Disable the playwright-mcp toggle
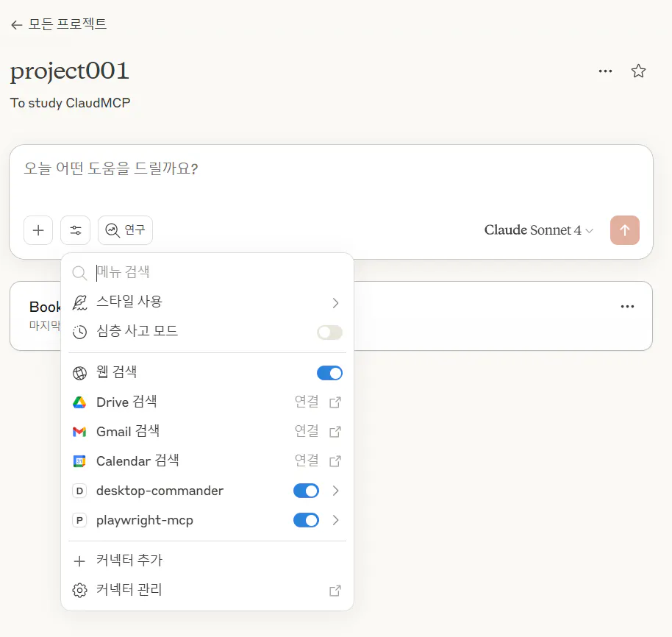 coord(306,520)
